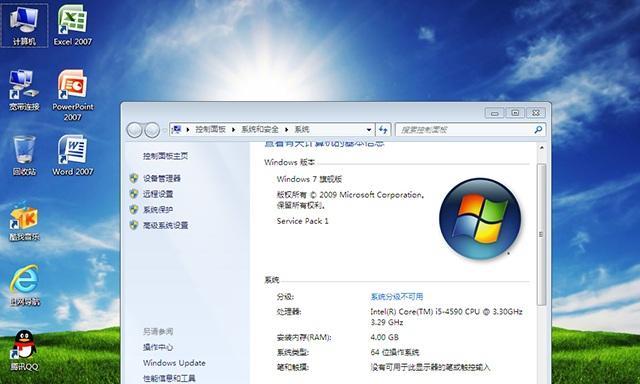Open the 腾讯QQ desktop shortcut
640x384 pixels.
[24, 351]
